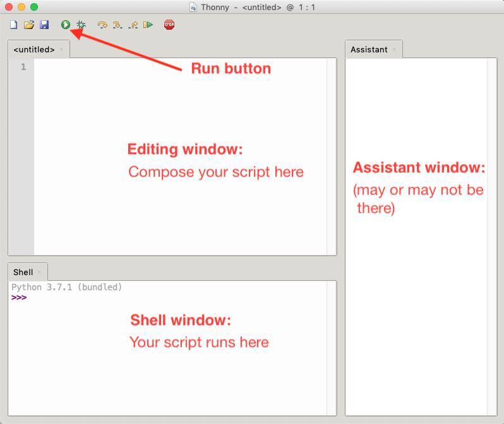Viewport: 504px width, 424px height.
Task: Close the <untitled> editor tab
Action: click(61, 49)
